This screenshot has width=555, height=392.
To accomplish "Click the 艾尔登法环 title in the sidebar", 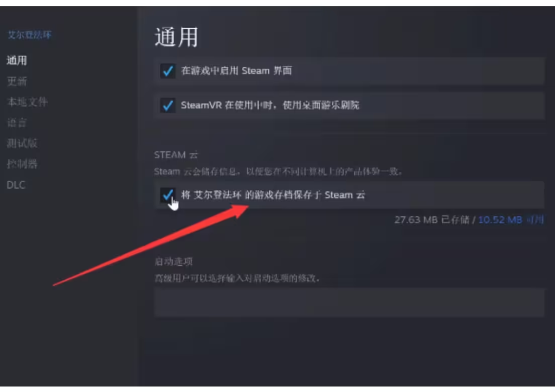I will tap(29, 35).
